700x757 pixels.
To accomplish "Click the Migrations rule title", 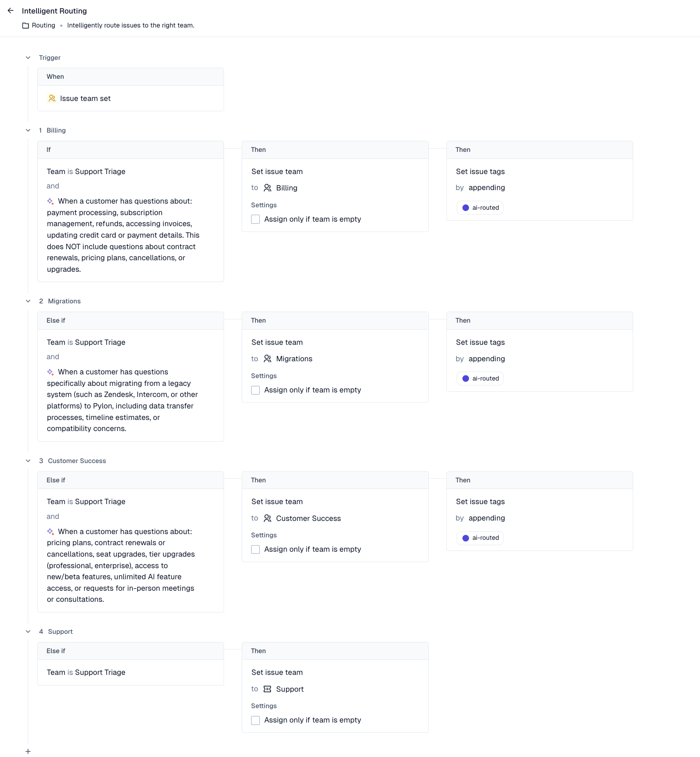I will 64,301.
